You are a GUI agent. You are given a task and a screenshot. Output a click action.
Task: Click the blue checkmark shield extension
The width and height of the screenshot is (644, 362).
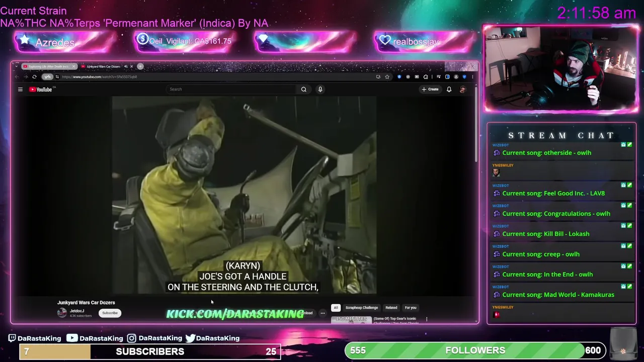pyautogui.click(x=464, y=76)
